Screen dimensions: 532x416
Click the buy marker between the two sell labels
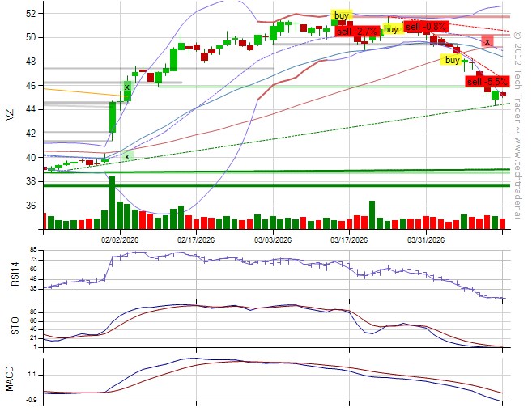(391, 29)
